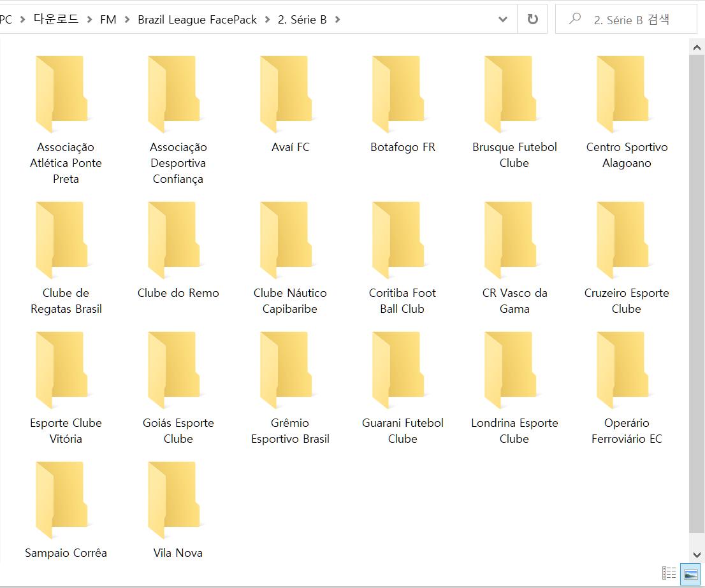This screenshot has width=705, height=588.
Task: Switch to large icons view
Action: tap(690, 573)
